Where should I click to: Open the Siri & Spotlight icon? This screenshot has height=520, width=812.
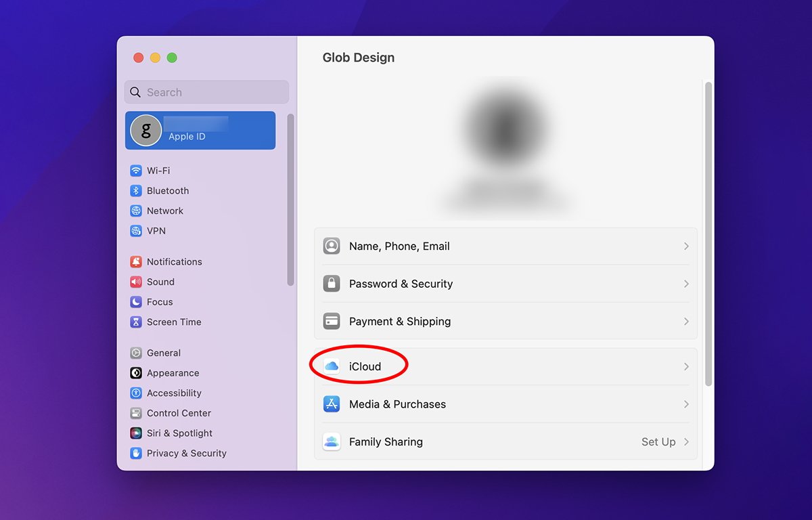pyautogui.click(x=136, y=433)
